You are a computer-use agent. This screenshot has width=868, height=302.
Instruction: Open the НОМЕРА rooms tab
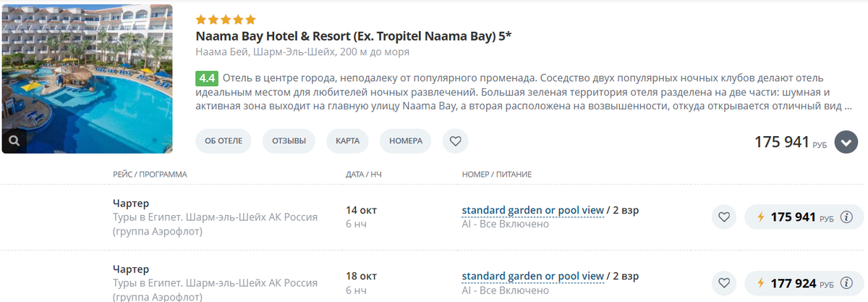[405, 141]
